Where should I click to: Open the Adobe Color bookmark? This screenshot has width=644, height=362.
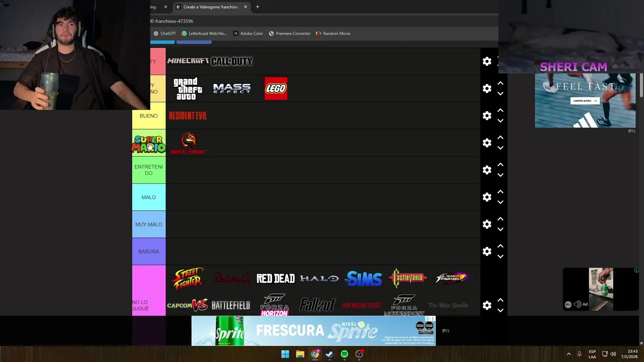click(x=248, y=34)
